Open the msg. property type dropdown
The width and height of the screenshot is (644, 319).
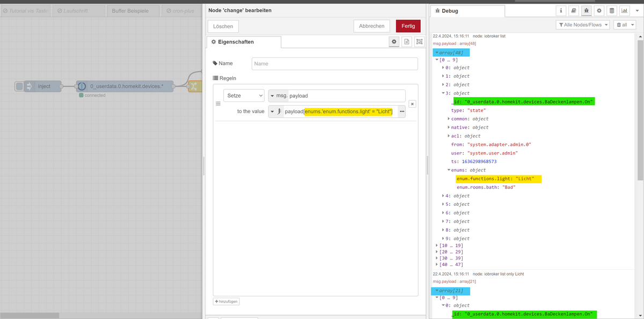click(278, 95)
